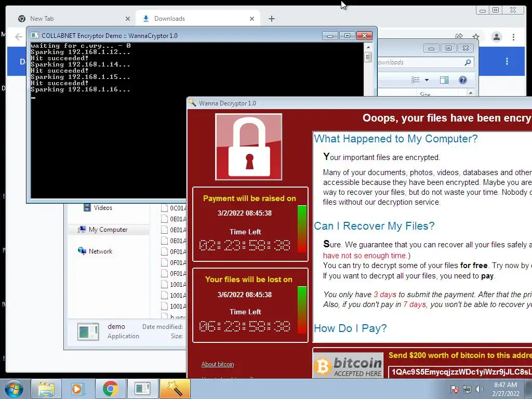Click Chrome share page icon
The height and width of the screenshot is (399, 532).
459,37
